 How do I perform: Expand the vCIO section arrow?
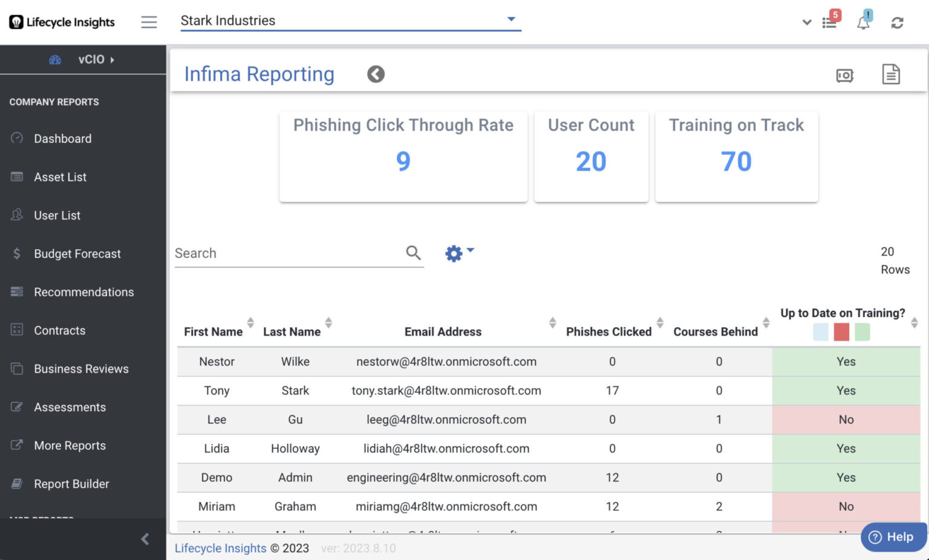[x=112, y=59]
